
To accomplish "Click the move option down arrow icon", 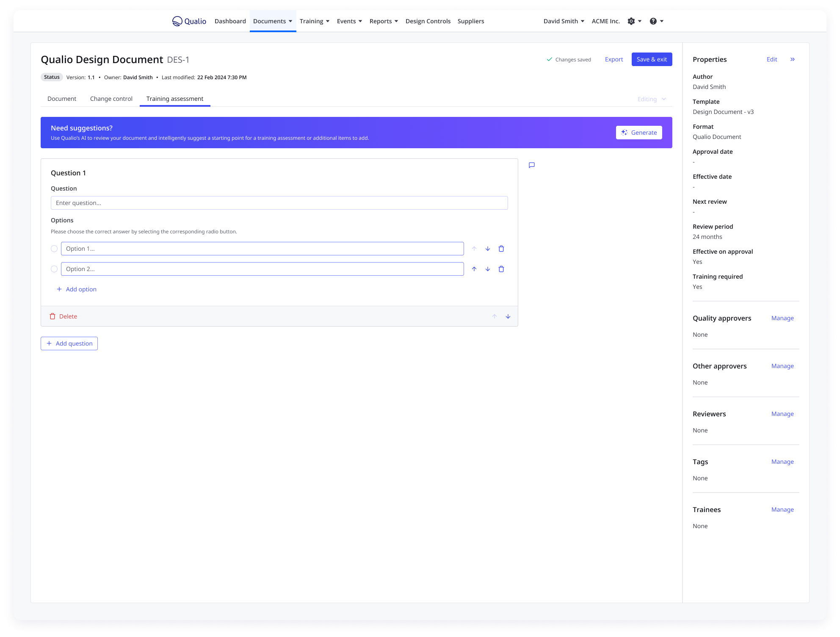I will (x=488, y=248).
